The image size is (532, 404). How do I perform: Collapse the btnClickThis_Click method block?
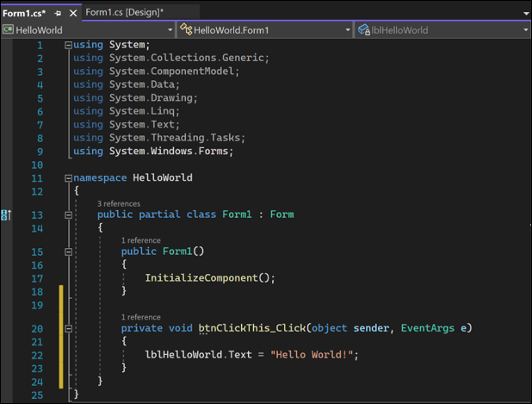coord(68,328)
